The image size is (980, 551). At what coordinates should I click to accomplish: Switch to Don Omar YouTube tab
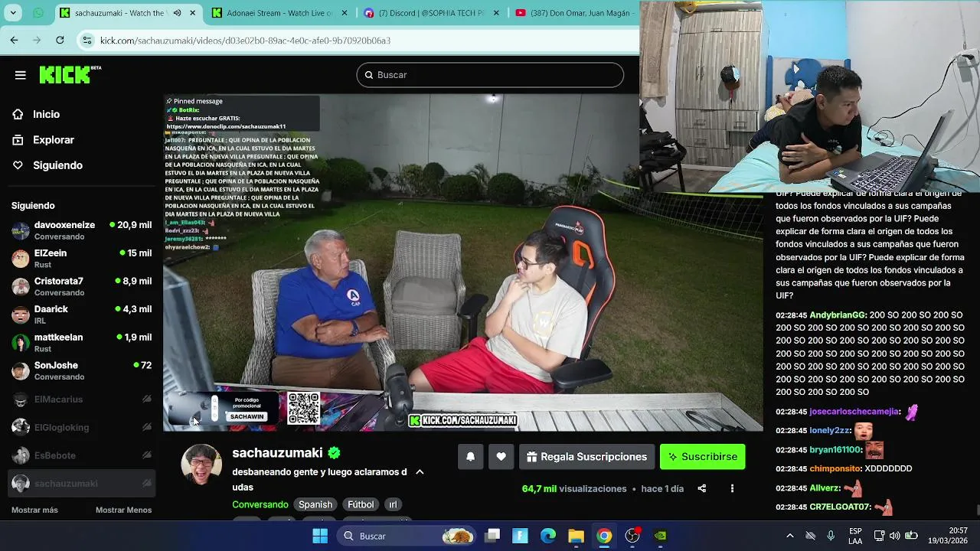click(x=574, y=13)
